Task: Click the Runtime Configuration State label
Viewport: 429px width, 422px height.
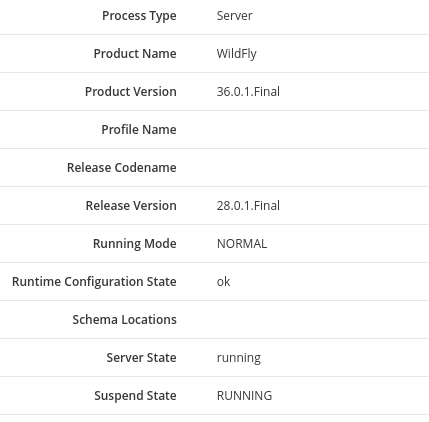Action: click(94, 282)
